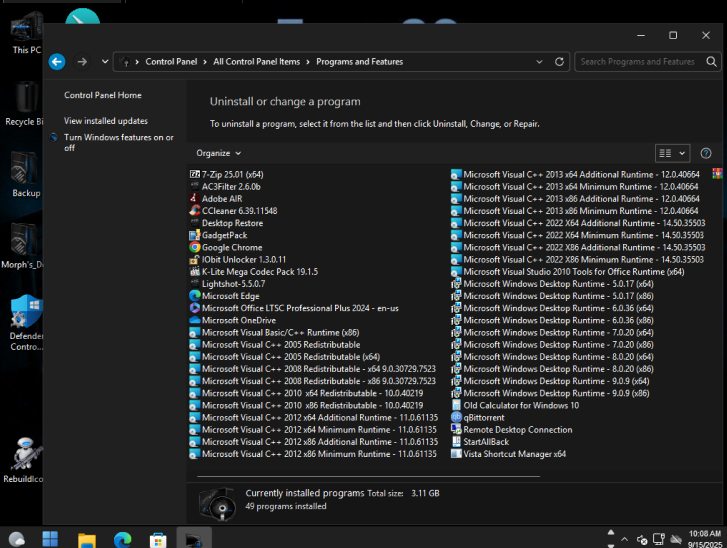The image size is (727, 548).
Task: Click the 7-Zip 25.01 program icon
Action: 195,174
